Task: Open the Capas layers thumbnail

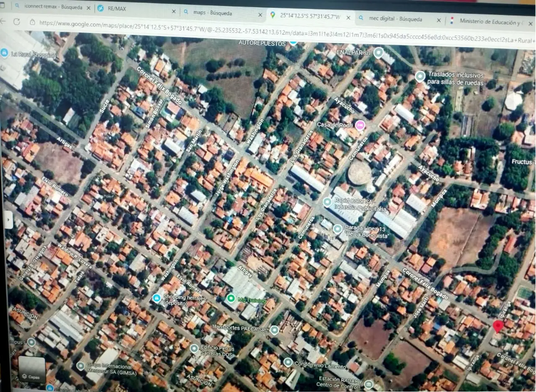Action: click(x=32, y=370)
